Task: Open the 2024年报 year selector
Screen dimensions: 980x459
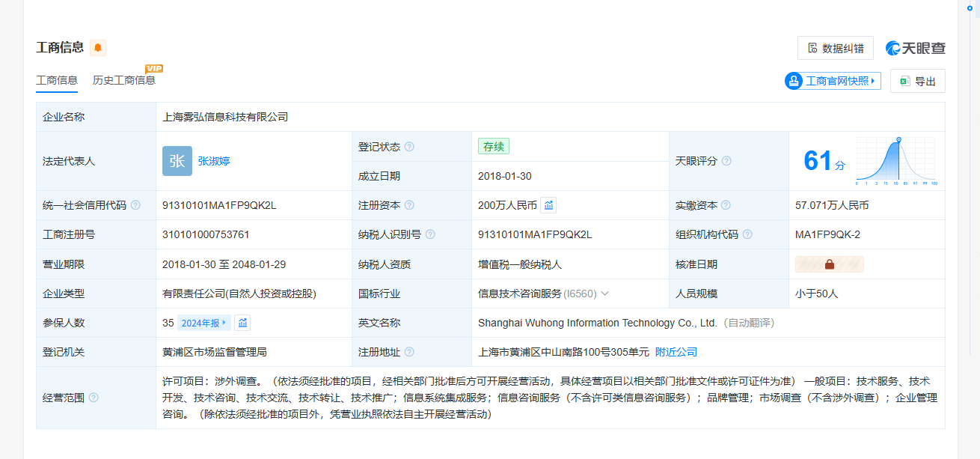Action: (x=203, y=323)
